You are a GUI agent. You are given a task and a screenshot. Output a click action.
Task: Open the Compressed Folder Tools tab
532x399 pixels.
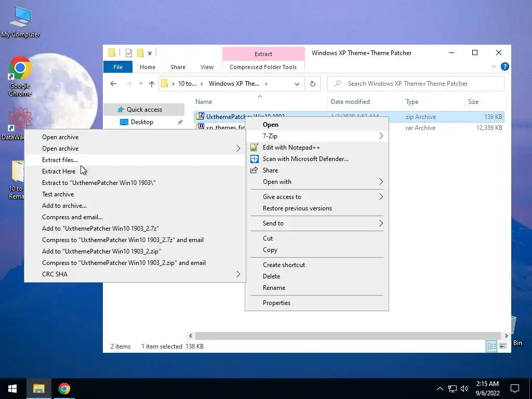(263, 67)
